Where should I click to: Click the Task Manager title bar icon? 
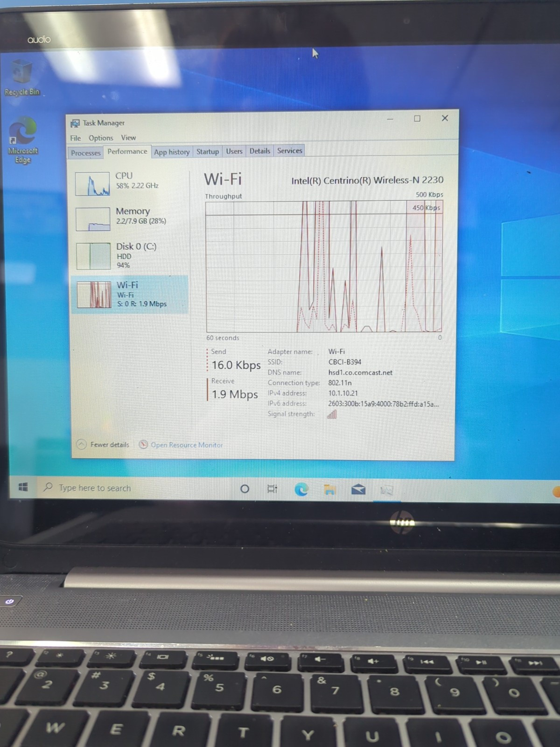tap(75, 123)
